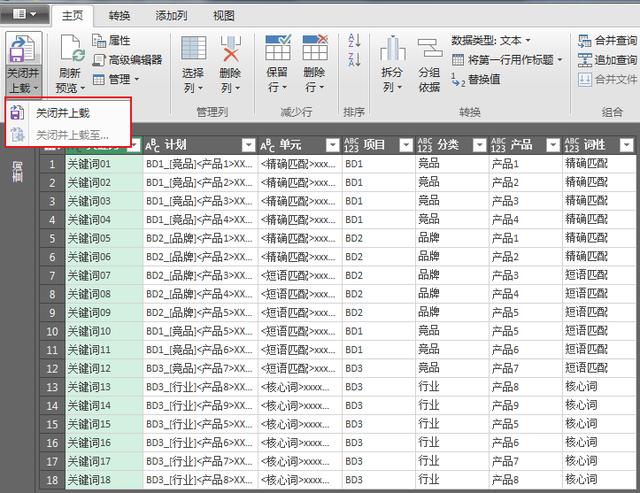640x493 pixels.
Task: Switch to the 主页 tab
Action: pyautogui.click(x=73, y=16)
